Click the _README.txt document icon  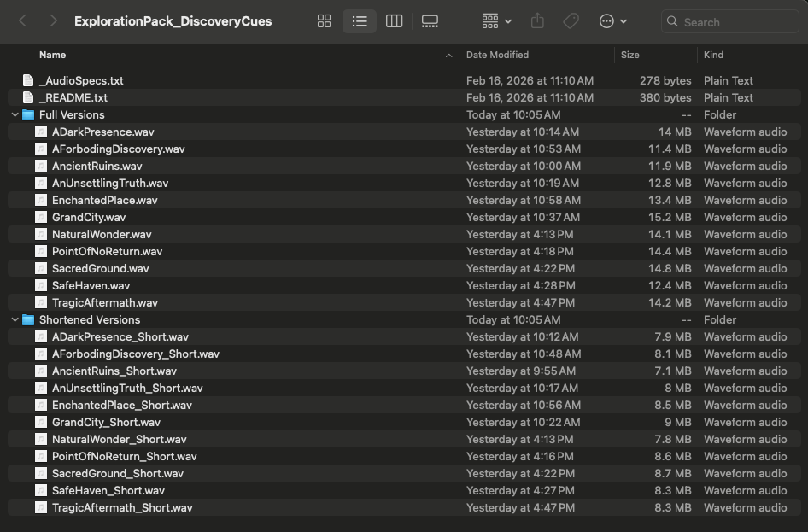pyautogui.click(x=28, y=97)
